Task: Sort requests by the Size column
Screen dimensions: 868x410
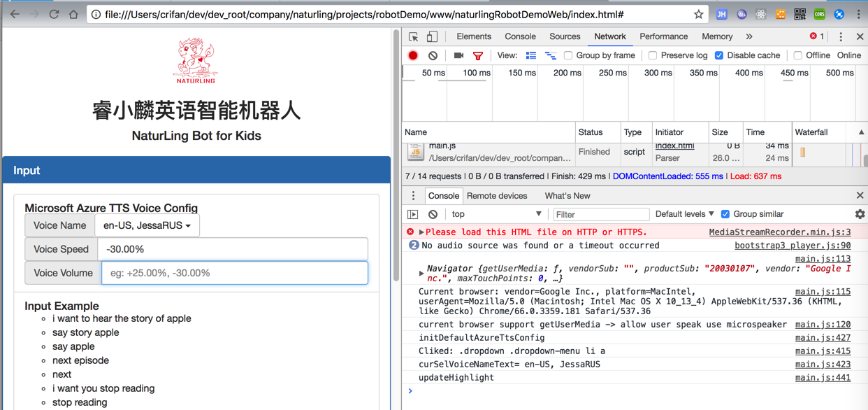Action: pos(725,132)
